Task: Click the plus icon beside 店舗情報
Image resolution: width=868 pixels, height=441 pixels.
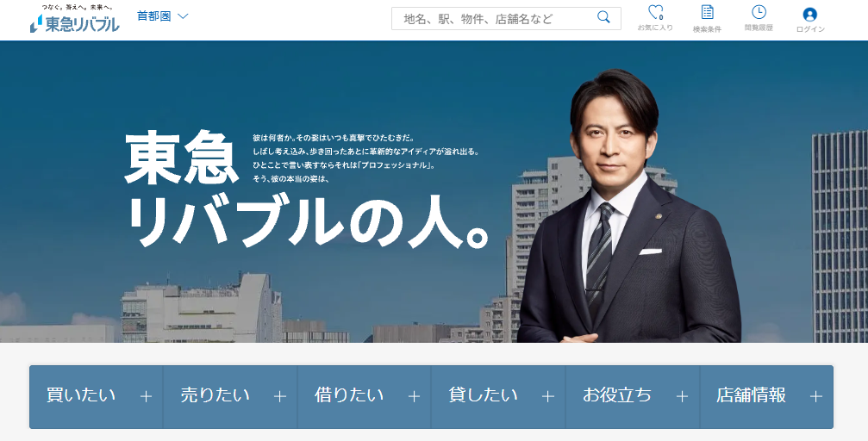Action: click(816, 397)
